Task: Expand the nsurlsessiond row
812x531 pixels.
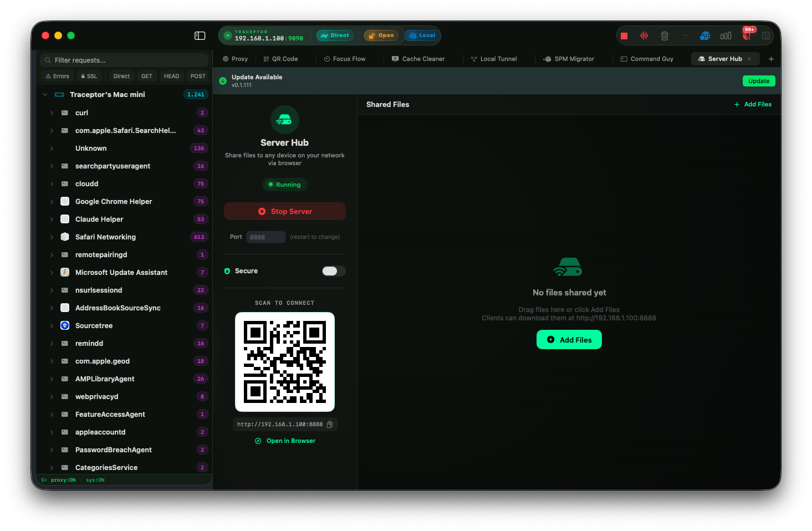Action: (52, 290)
